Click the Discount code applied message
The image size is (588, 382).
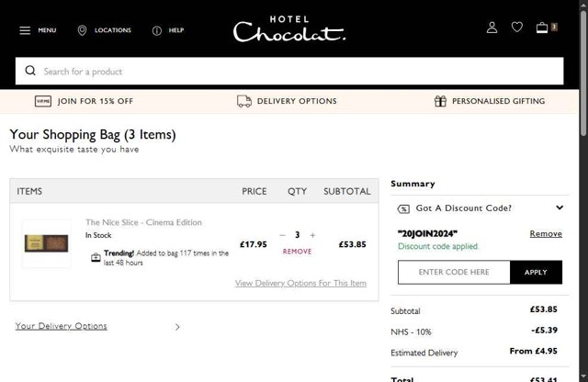pyautogui.click(x=438, y=246)
